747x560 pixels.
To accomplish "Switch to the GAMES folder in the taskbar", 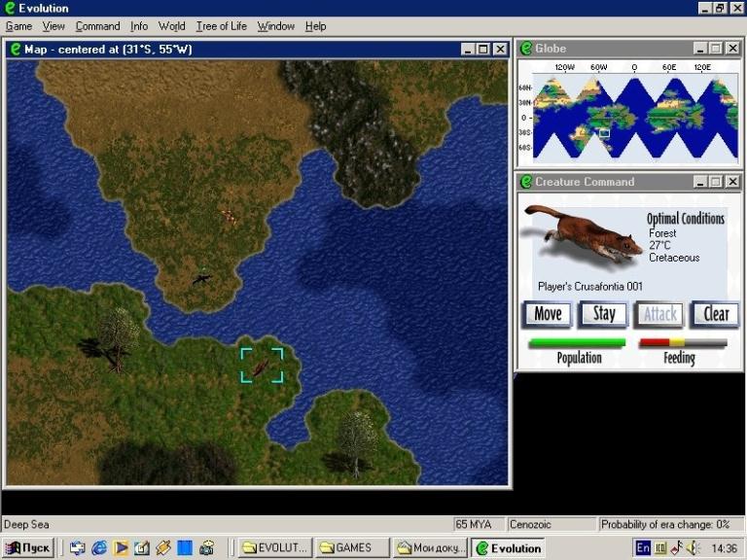I will click(351, 548).
